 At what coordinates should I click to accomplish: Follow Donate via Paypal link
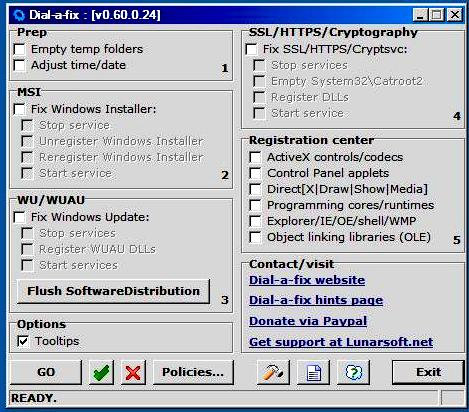[308, 321]
